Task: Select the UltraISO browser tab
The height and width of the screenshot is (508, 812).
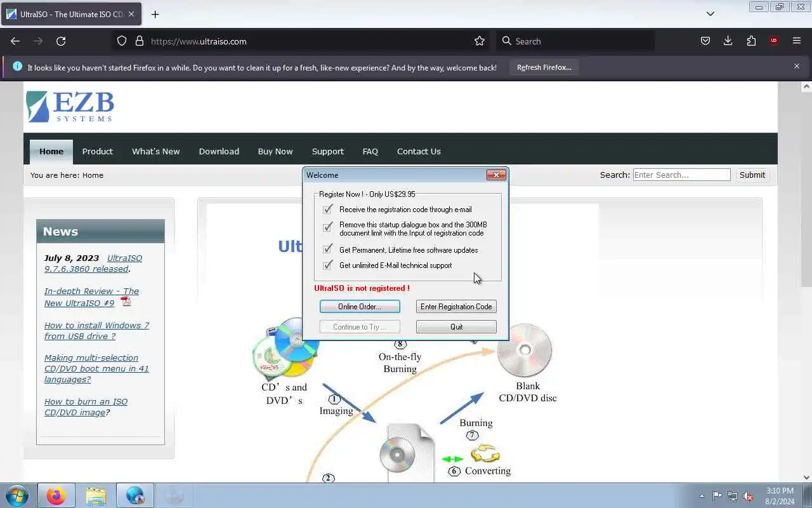Action: 70,14
